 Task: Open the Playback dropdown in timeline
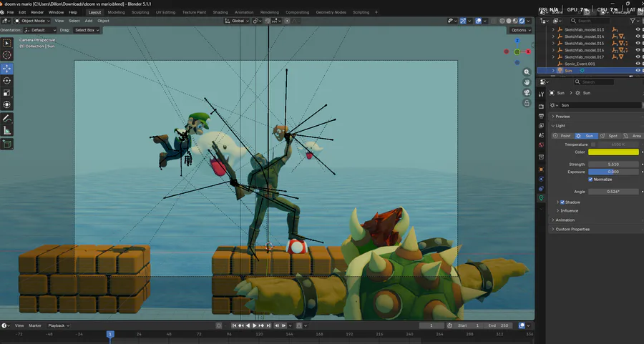coord(59,325)
